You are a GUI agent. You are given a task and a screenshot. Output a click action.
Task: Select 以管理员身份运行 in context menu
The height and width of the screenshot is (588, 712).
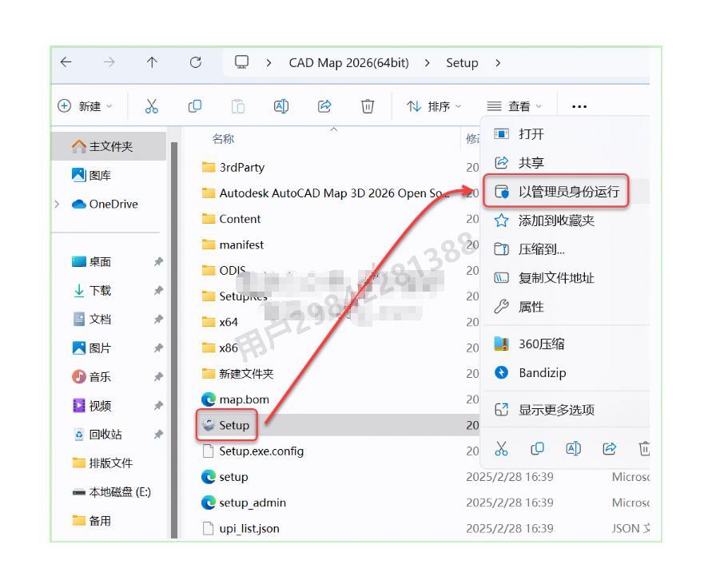568,192
